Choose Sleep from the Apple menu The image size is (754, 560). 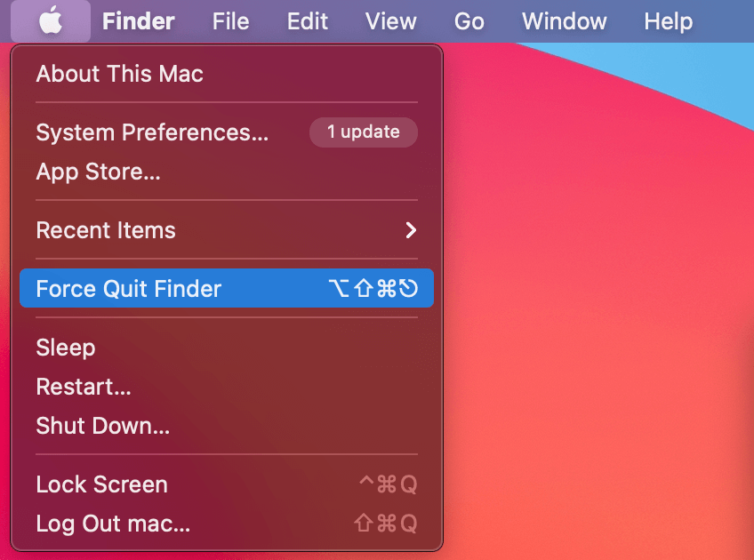point(65,348)
